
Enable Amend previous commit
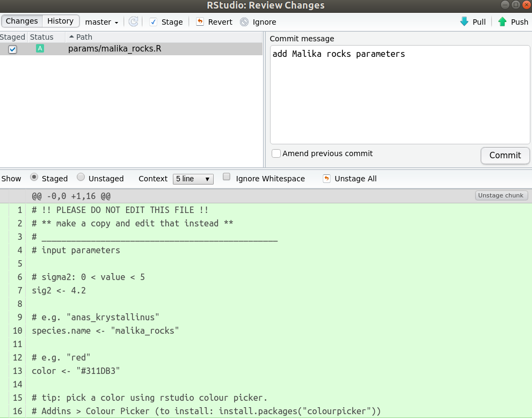(276, 153)
